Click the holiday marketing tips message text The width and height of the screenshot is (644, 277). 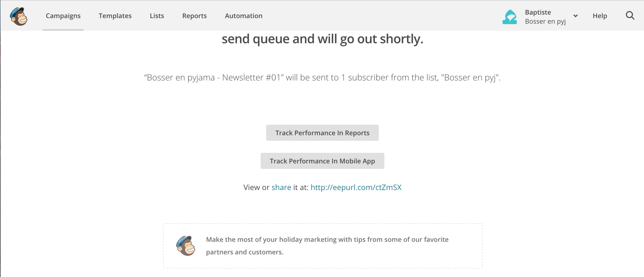(327, 246)
